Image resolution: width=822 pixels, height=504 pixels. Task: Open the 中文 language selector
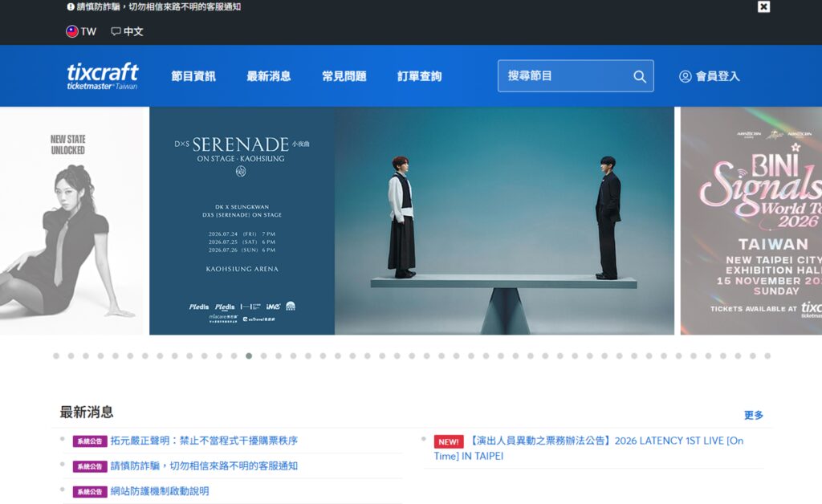tap(127, 31)
